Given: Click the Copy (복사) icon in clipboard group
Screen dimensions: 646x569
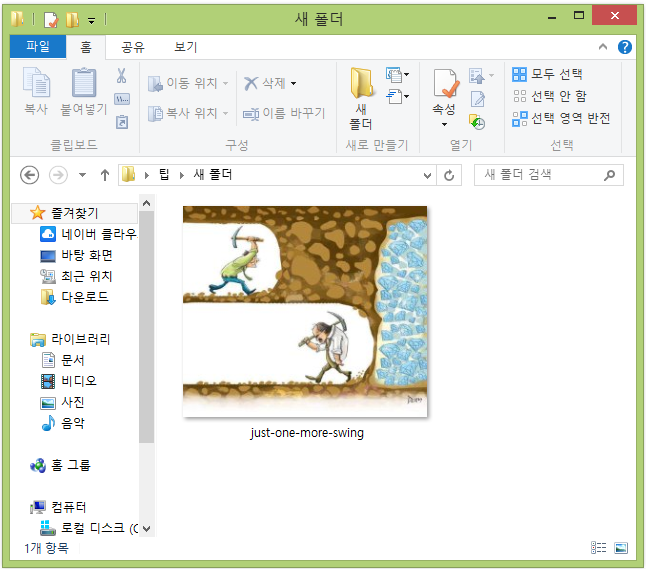Looking at the screenshot, I should [x=37, y=82].
